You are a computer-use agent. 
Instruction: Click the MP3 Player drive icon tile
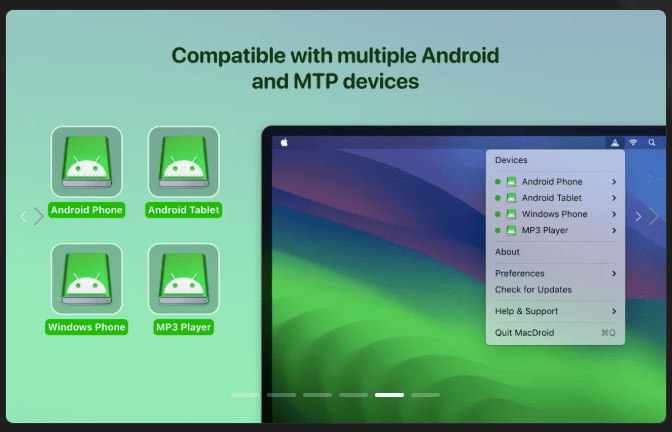pyautogui.click(x=183, y=279)
